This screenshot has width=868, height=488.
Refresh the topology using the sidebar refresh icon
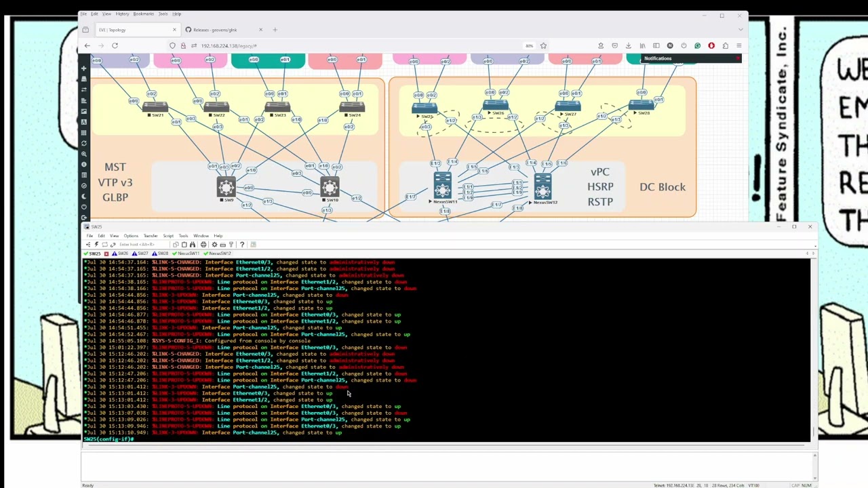(x=84, y=143)
